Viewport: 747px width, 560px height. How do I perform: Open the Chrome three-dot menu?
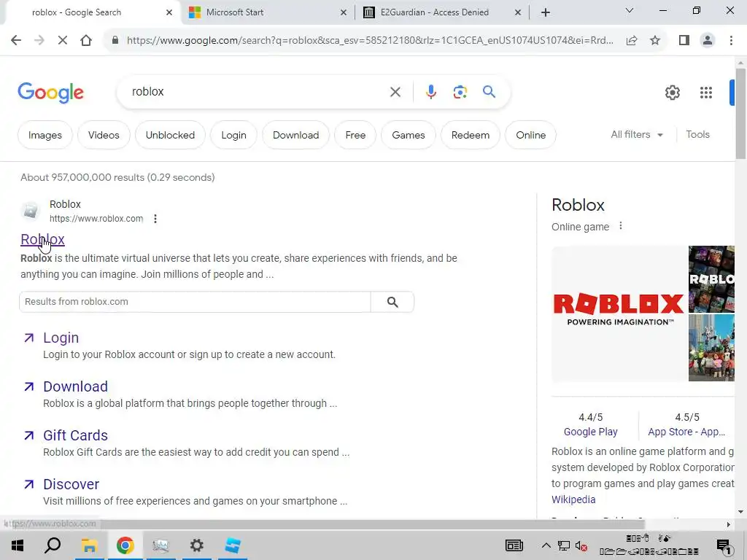(731, 41)
